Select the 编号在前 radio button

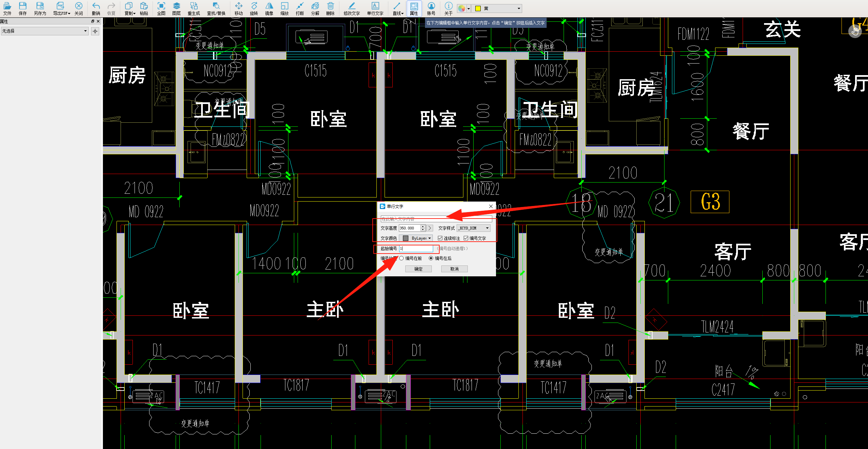[402, 258]
